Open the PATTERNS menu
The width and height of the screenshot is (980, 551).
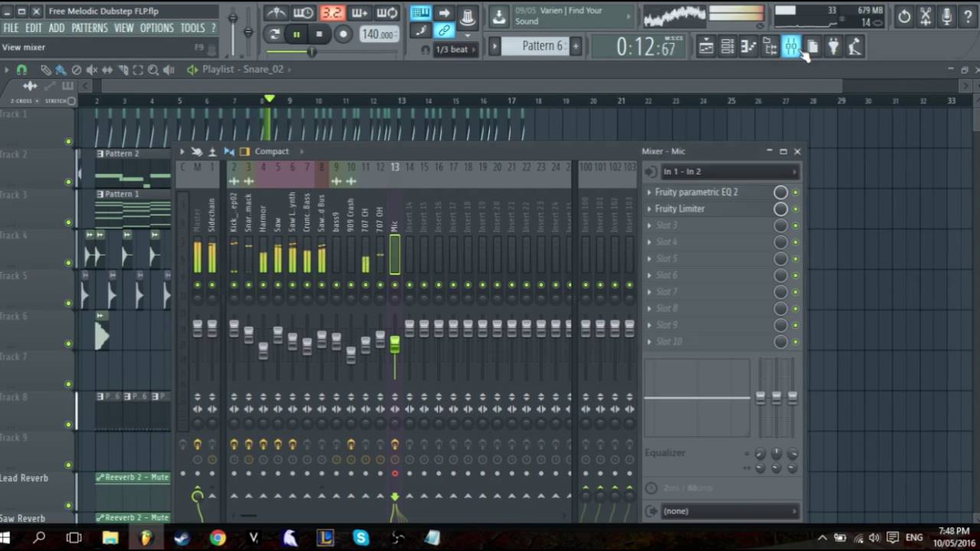coord(90,28)
